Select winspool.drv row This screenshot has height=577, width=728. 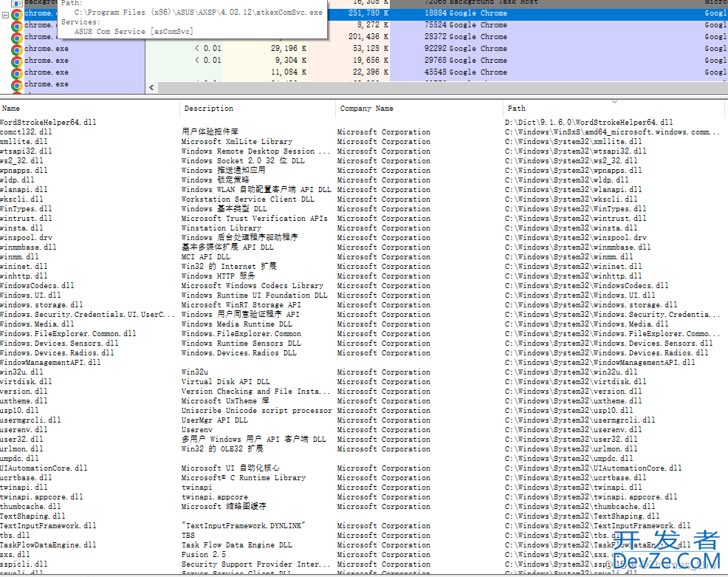[x=364, y=237]
